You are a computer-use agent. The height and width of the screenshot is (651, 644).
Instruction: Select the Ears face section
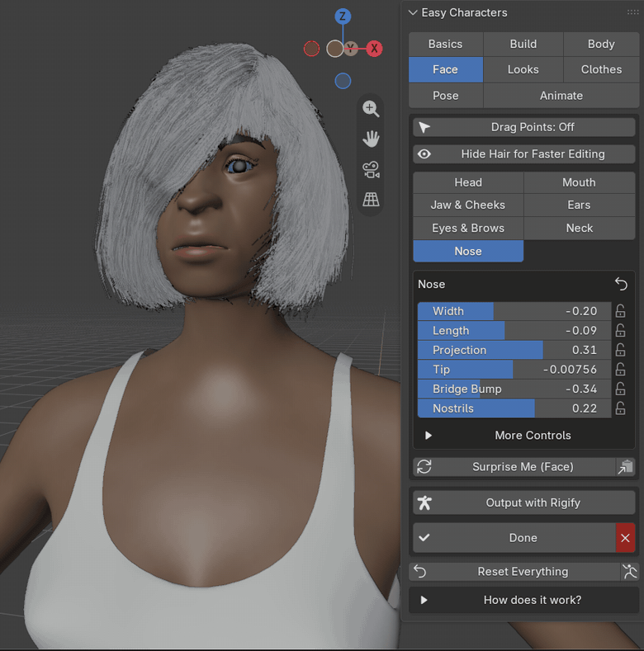[579, 205]
